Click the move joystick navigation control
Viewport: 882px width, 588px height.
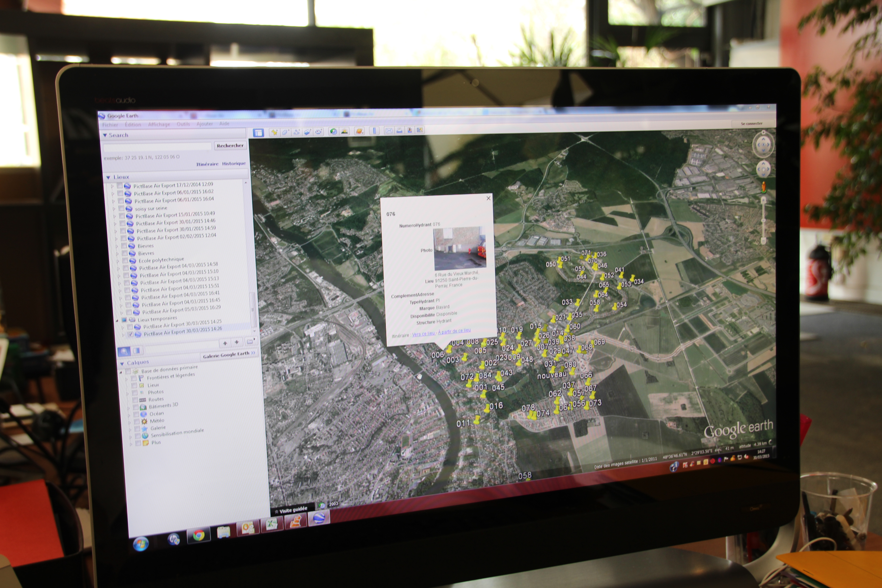(763, 169)
